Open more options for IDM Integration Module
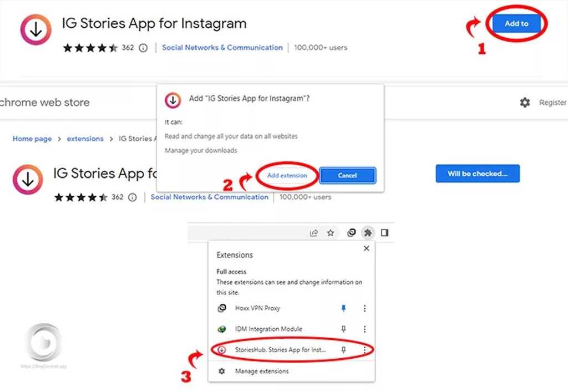This screenshot has height=392, width=568. point(364,329)
